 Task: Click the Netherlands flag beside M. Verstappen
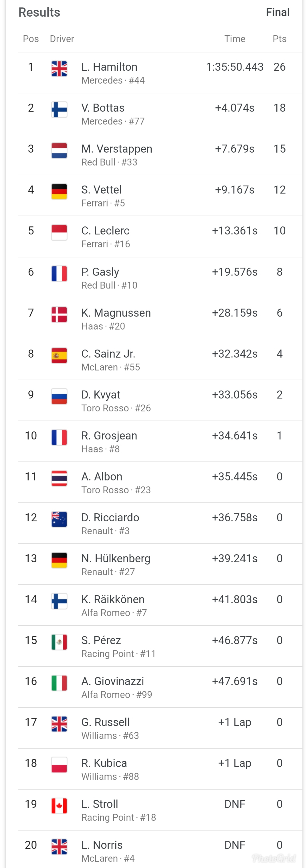(x=59, y=151)
